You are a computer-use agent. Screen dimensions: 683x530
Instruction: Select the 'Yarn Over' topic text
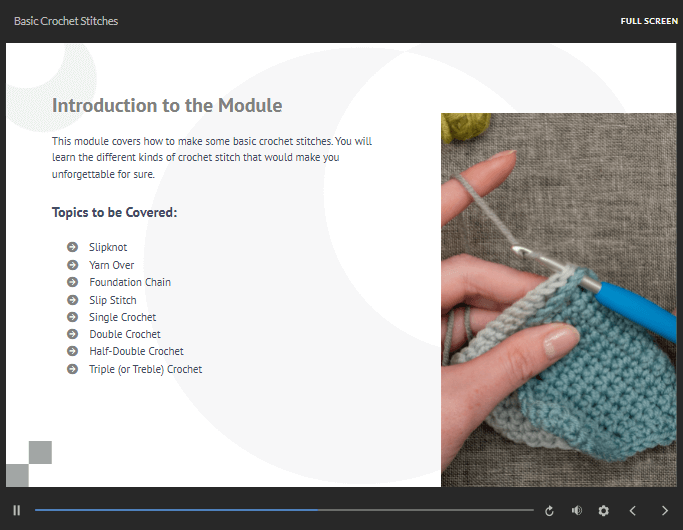tap(112, 265)
